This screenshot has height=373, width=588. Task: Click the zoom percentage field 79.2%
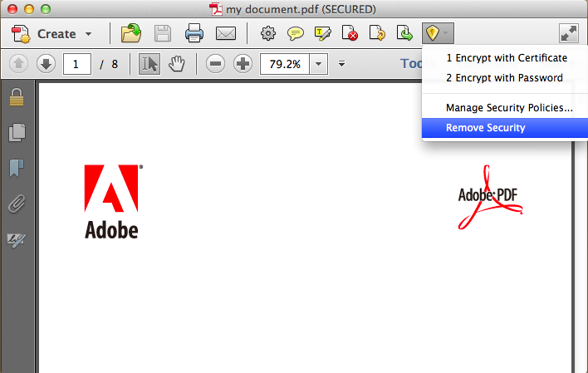[x=285, y=64]
